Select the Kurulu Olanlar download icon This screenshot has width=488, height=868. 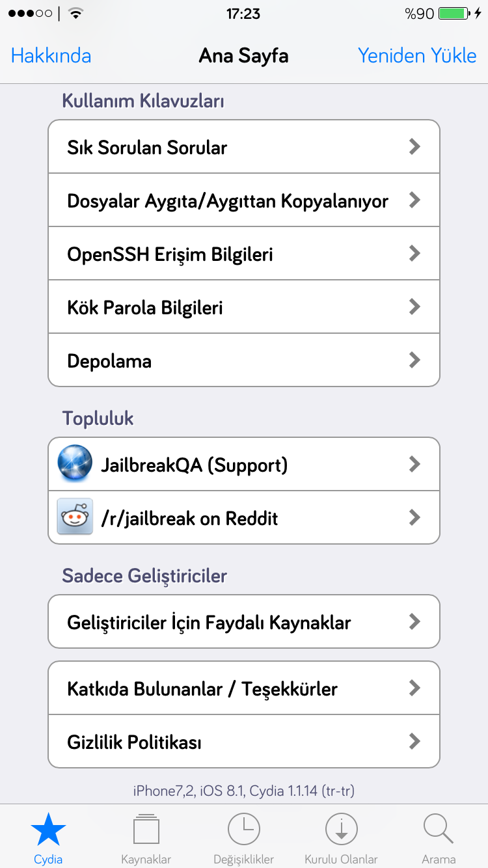point(341,829)
